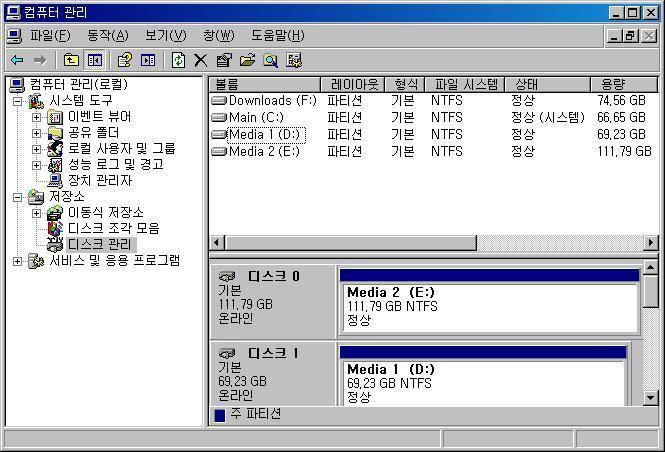Click the 디스크 0 drive icon
This screenshot has height=452, width=665.
[x=227, y=277]
